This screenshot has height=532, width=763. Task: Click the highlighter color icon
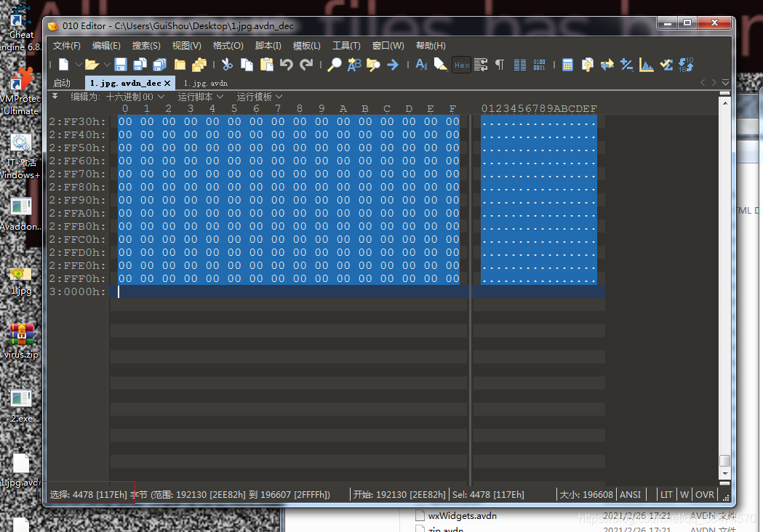point(440,64)
